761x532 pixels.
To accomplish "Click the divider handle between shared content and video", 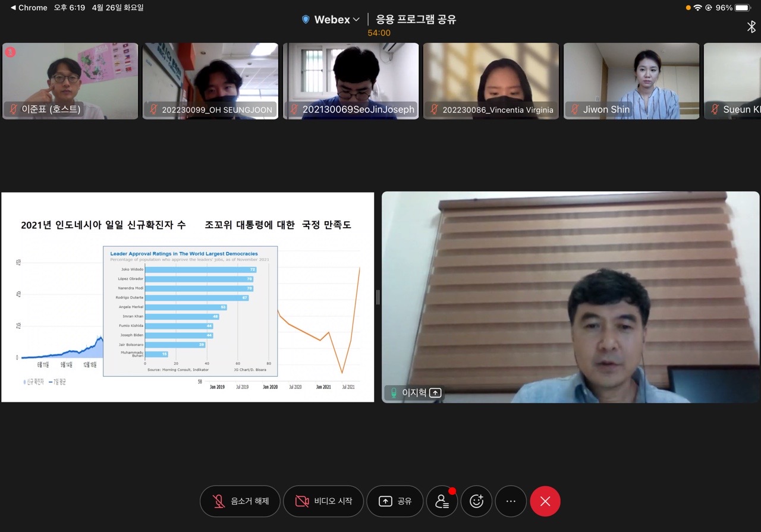I will click(x=378, y=297).
